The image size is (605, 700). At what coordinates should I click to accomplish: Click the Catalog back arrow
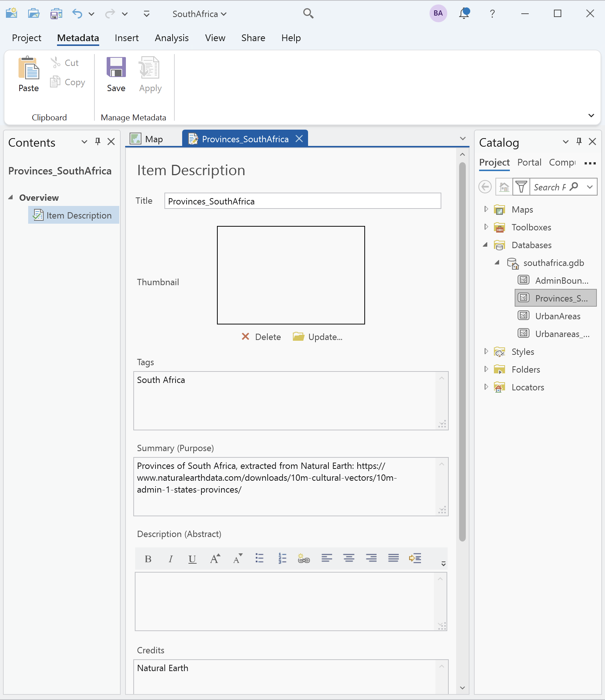coord(485,187)
